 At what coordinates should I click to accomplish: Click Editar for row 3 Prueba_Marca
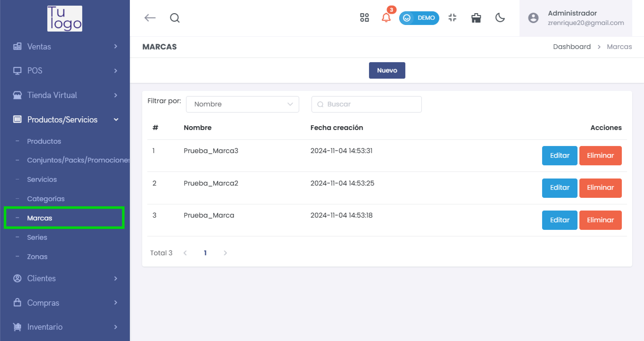pyautogui.click(x=560, y=220)
